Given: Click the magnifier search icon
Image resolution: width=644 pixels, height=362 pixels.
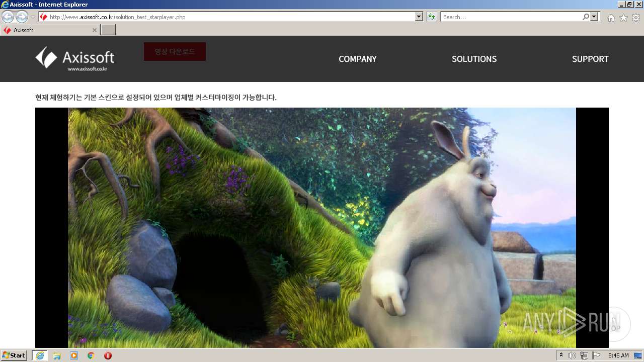Looking at the screenshot, I should (586, 17).
